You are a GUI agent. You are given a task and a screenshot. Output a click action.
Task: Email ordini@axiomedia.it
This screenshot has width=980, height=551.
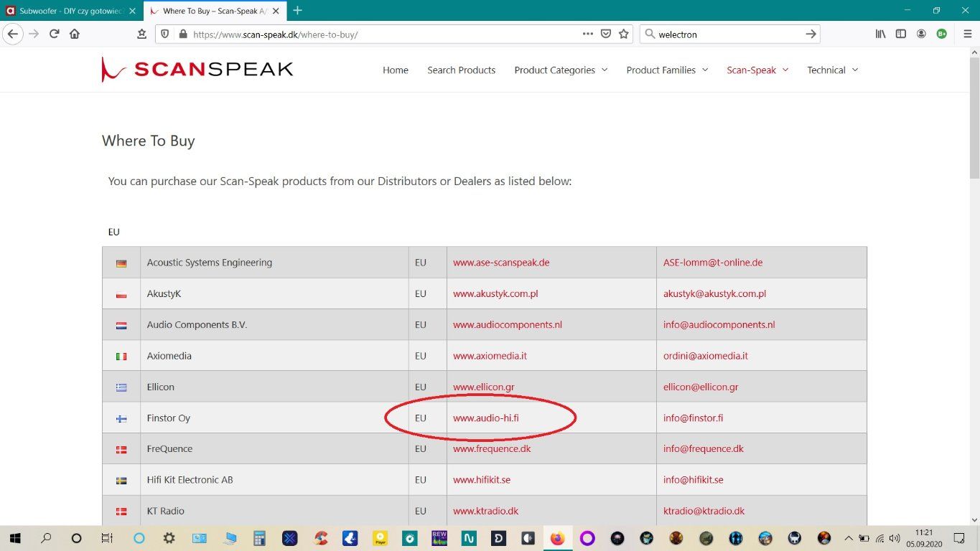(x=706, y=356)
